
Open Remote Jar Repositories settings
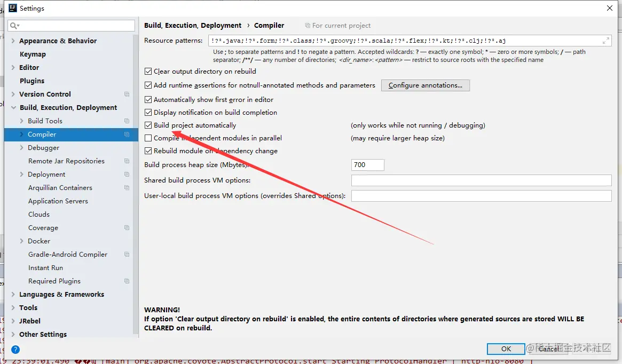(x=66, y=161)
